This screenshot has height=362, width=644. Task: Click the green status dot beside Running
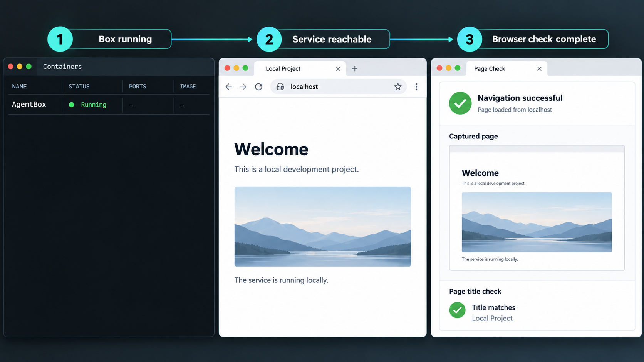pos(71,105)
